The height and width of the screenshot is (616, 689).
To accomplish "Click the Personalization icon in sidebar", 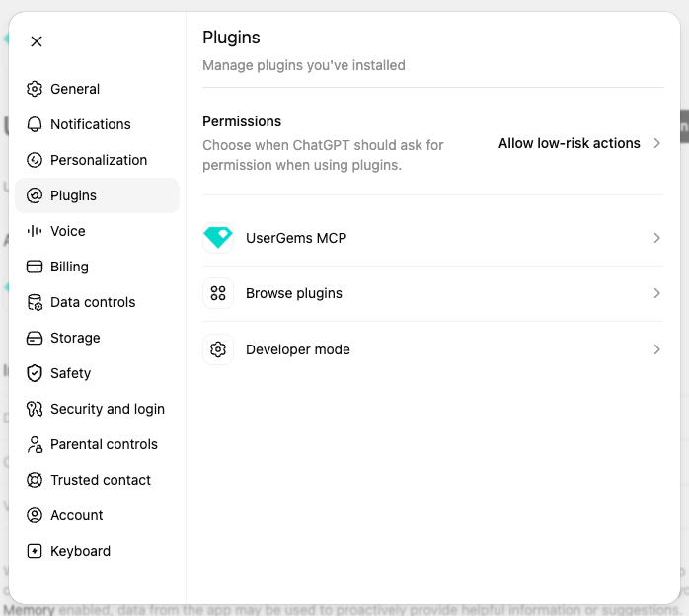I will coord(35,160).
